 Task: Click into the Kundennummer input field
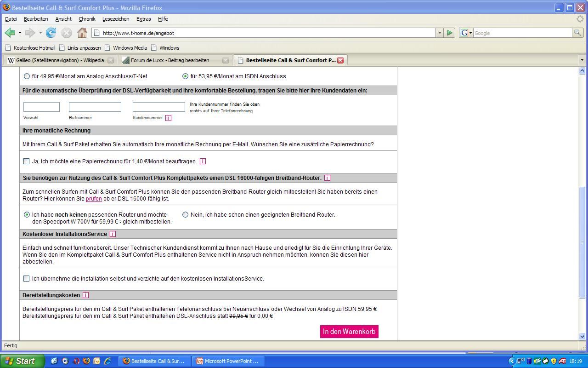[159, 107]
